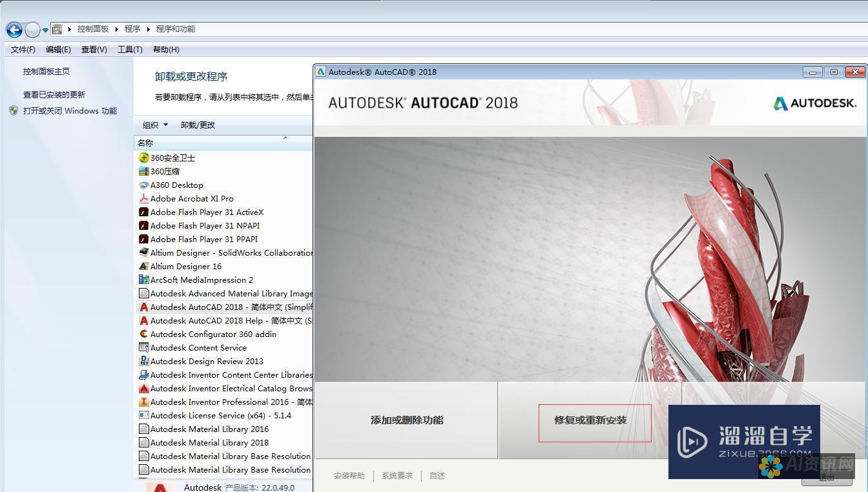The image size is (868, 492).
Task: Click Autodesk Material Library 2018 icon
Action: click(143, 442)
